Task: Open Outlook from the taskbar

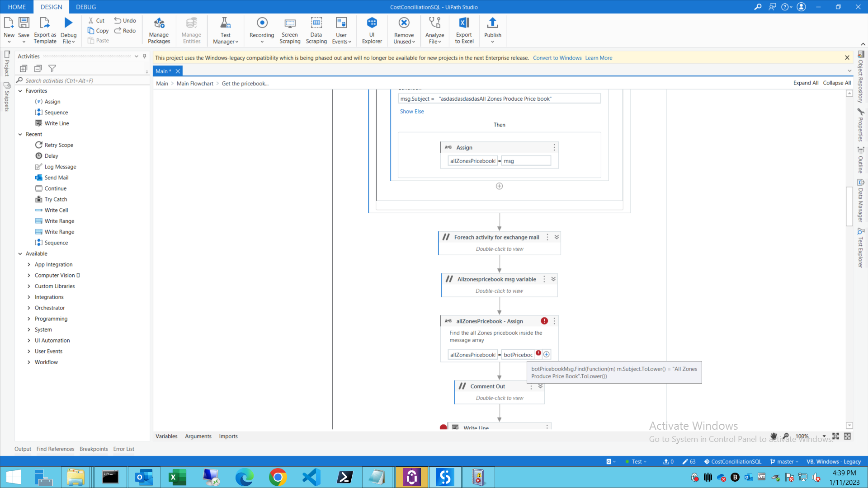Action: [x=144, y=477]
